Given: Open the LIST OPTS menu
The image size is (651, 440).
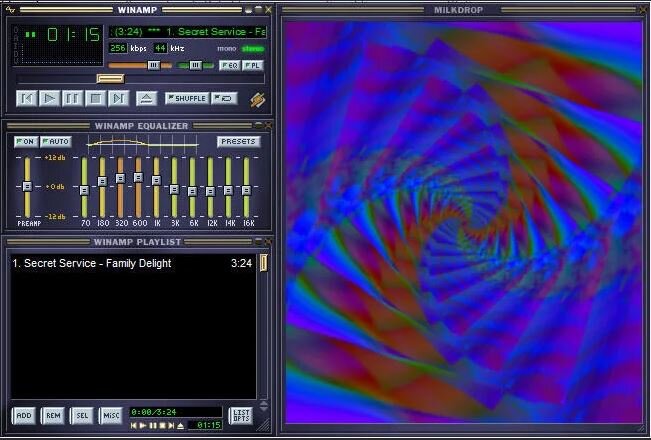Looking at the screenshot, I should tap(241, 416).
